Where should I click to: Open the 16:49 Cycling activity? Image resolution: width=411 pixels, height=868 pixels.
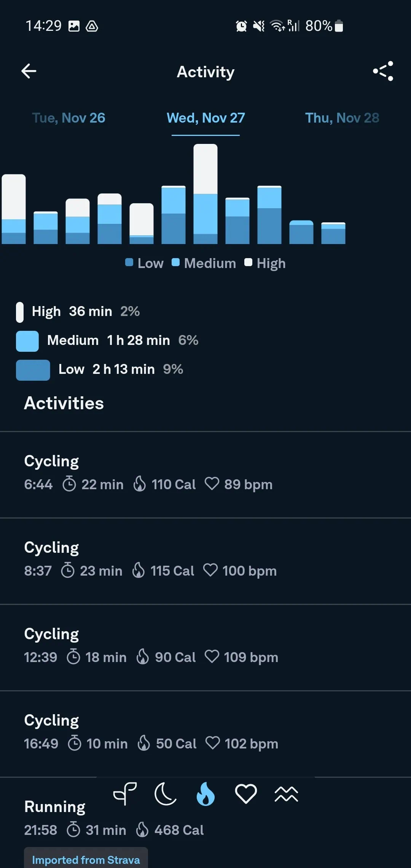(x=205, y=733)
